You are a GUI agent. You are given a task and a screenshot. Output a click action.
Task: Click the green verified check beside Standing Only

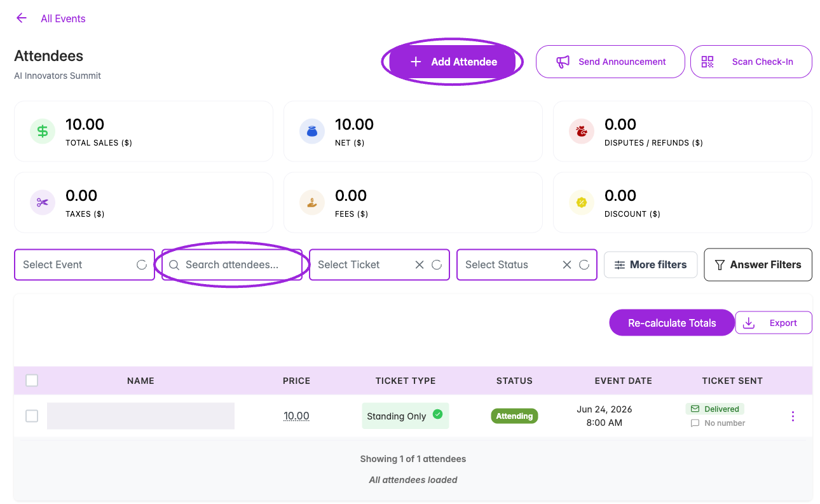437,414
